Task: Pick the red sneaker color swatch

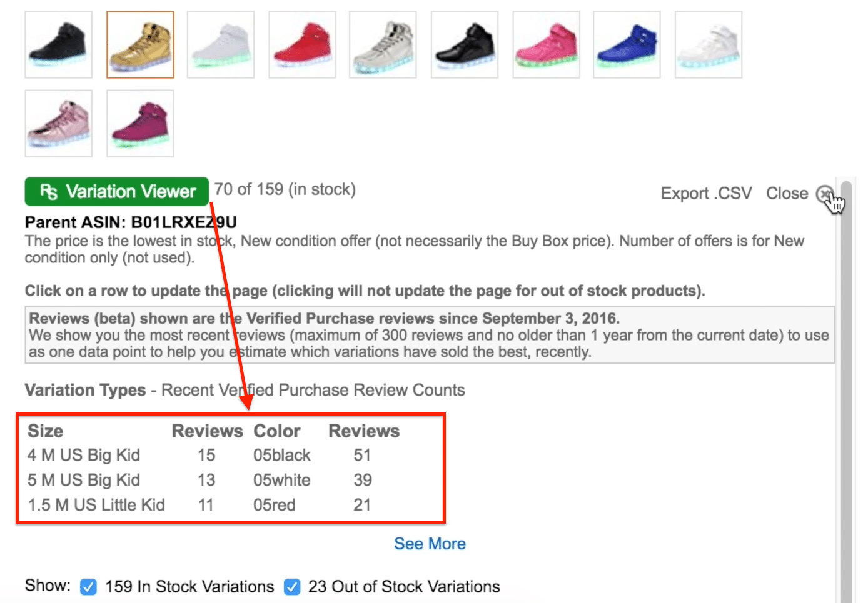Action: pyautogui.click(x=302, y=44)
